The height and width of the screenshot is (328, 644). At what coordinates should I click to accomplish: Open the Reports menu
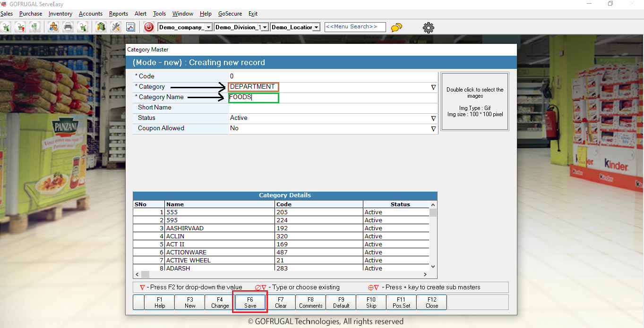coord(118,14)
